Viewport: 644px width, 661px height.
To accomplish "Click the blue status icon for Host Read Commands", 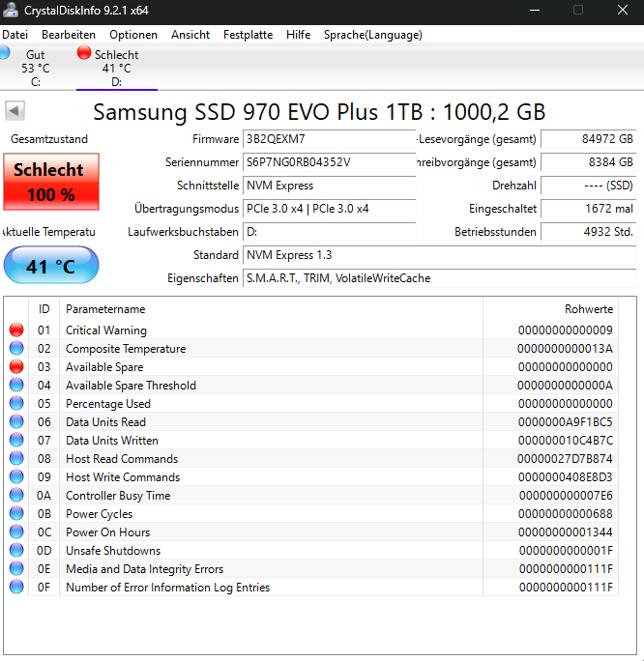I will [16, 458].
